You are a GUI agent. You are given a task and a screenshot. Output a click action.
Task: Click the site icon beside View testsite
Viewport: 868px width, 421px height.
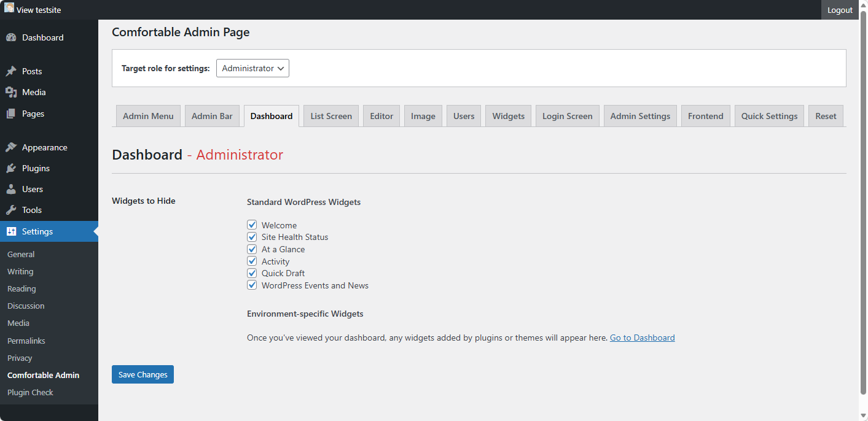click(9, 8)
